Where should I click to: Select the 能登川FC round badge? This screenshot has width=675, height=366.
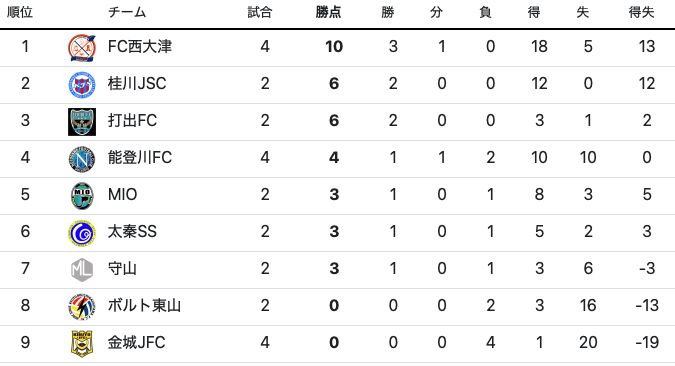(82, 159)
